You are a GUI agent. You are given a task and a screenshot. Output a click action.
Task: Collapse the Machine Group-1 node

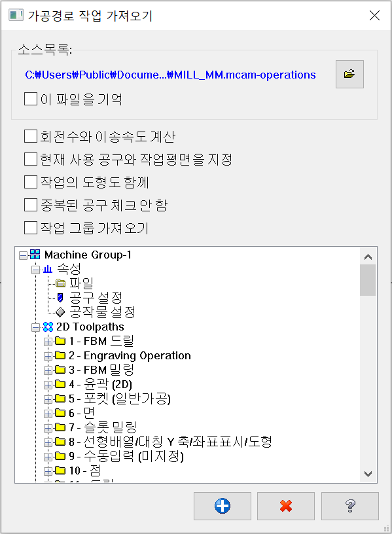point(23,255)
